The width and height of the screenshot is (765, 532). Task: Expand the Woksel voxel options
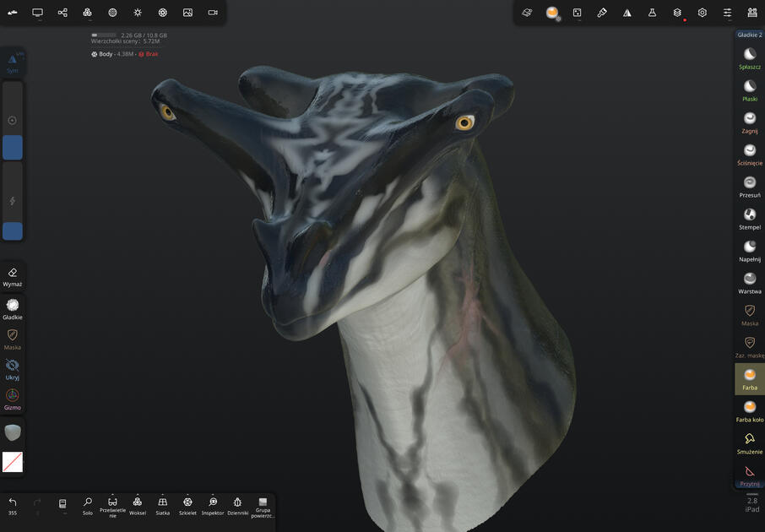click(x=138, y=506)
